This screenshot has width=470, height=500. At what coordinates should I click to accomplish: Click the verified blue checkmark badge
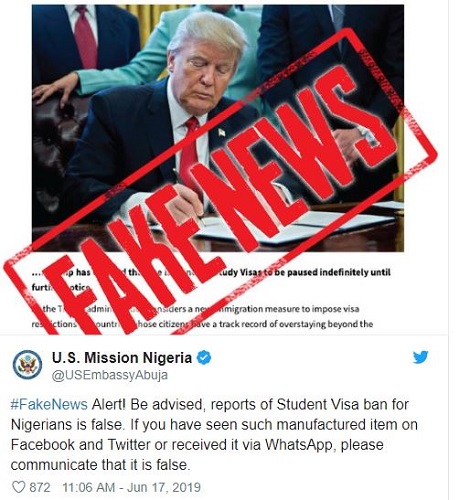pyautogui.click(x=204, y=357)
